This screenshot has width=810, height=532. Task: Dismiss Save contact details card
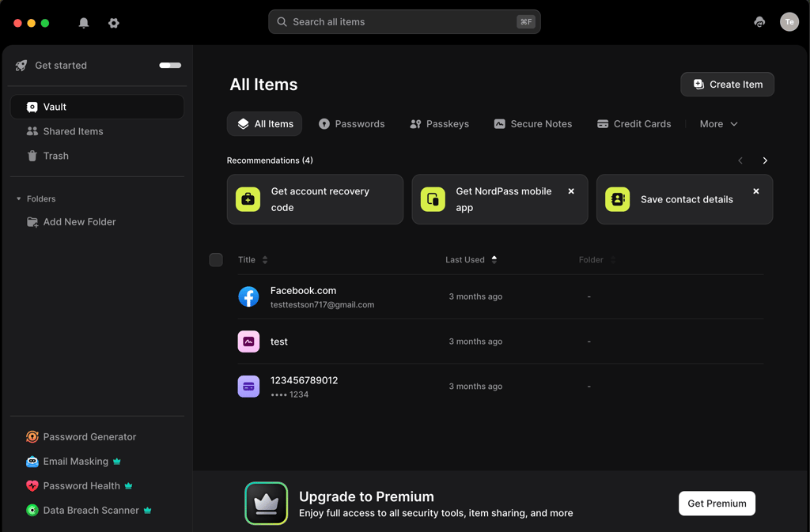tap(756, 191)
